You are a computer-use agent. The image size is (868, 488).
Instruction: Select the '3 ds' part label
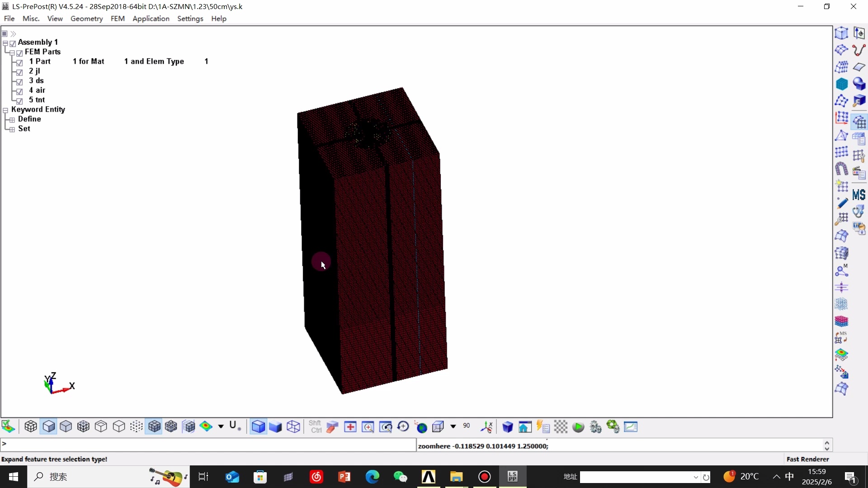click(x=36, y=80)
